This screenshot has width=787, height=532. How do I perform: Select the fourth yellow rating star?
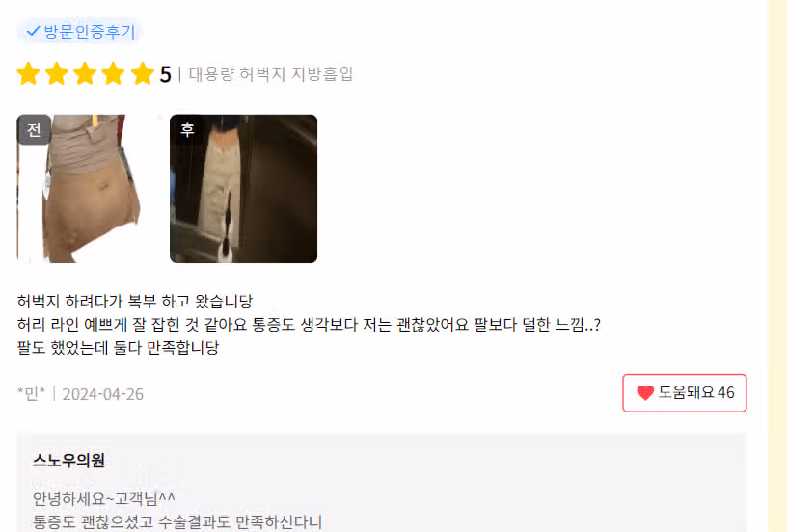pos(114,73)
